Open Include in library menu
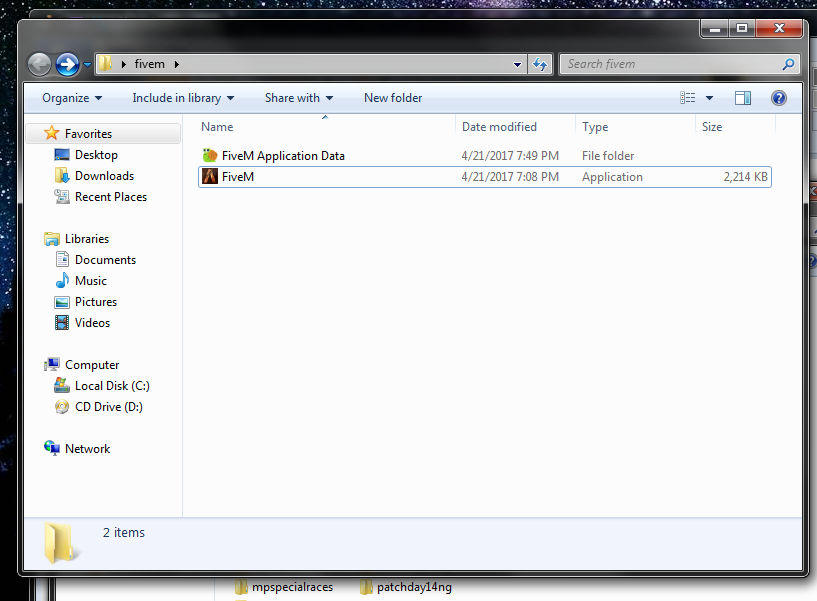Screen dimensions: 817x601 (183, 98)
